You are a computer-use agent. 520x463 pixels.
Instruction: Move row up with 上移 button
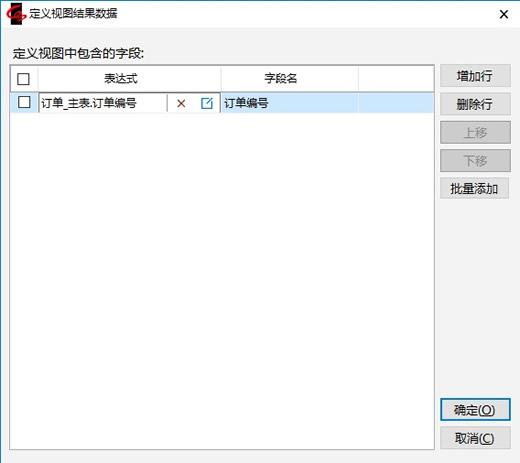click(475, 133)
